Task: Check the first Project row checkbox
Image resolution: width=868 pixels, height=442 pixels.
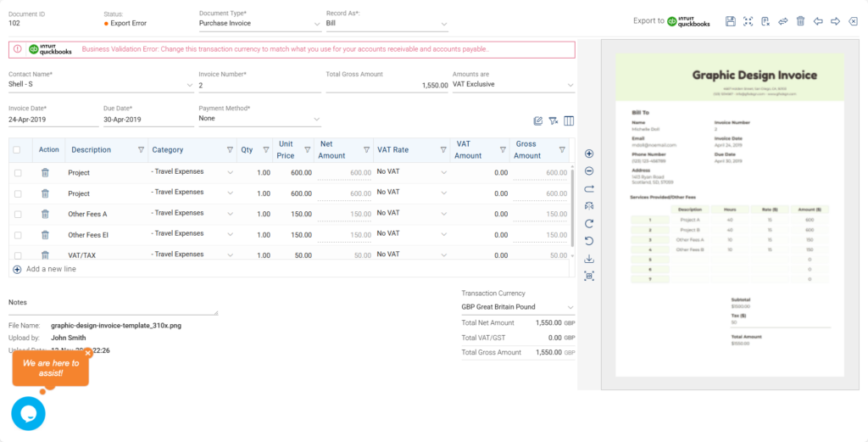Action: 18,173
